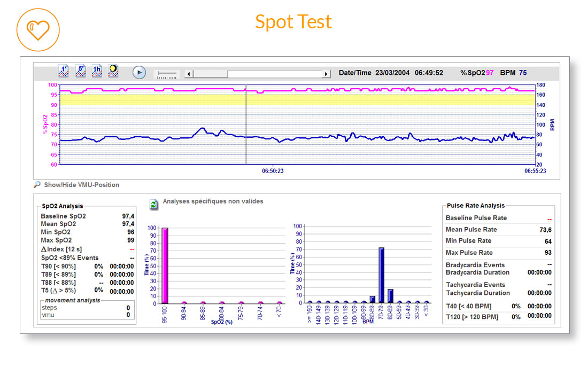Click the 'Pulse Rate Analysis' group title
588x374 pixels.
(x=476, y=206)
